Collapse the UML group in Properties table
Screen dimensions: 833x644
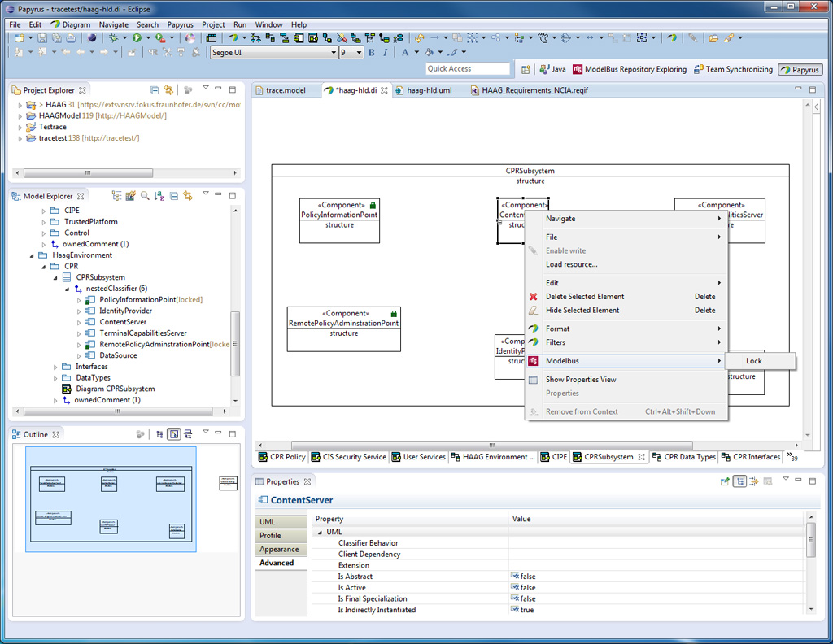[320, 532]
